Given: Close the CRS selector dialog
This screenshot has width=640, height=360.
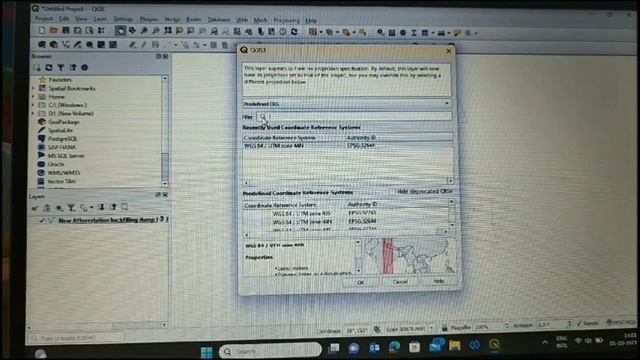Looking at the screenshot, I should click(x=449, y=51).
